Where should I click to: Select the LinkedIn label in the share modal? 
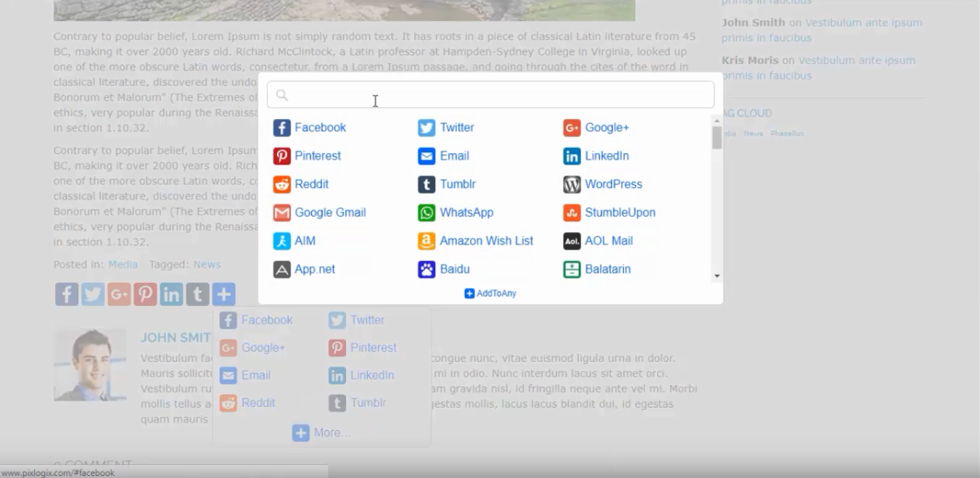point(607,156)
